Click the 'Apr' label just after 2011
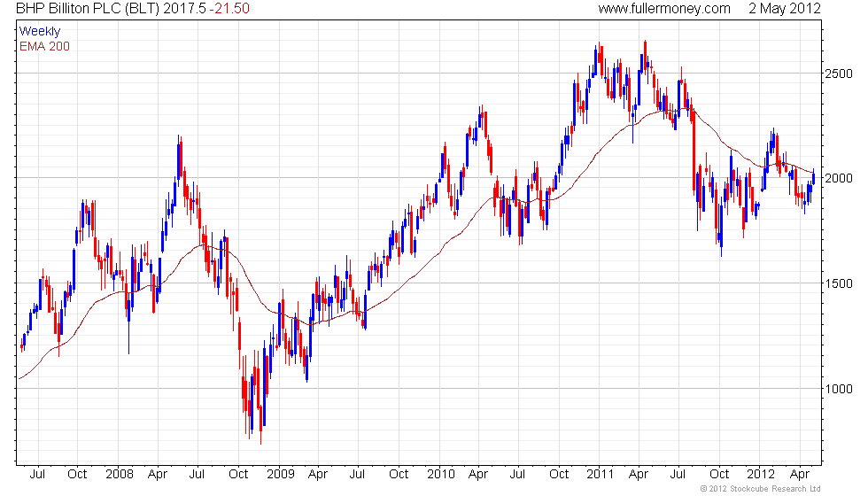 click(x=639, y=474)
